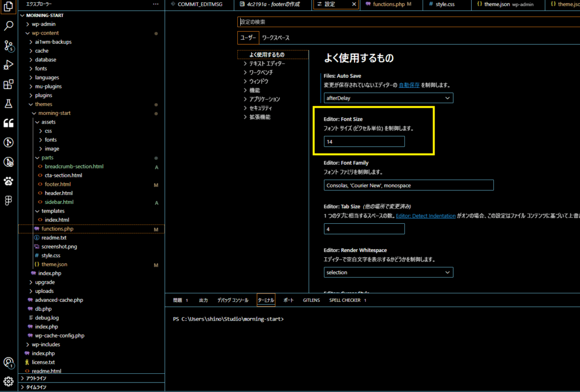
Task: Collapse the themes folder
Action: (x=91, y=104)
